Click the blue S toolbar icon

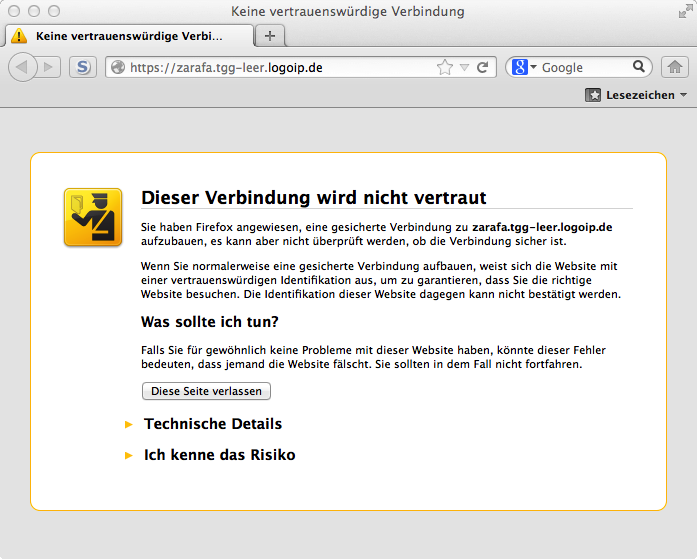[x=82, y=67]
